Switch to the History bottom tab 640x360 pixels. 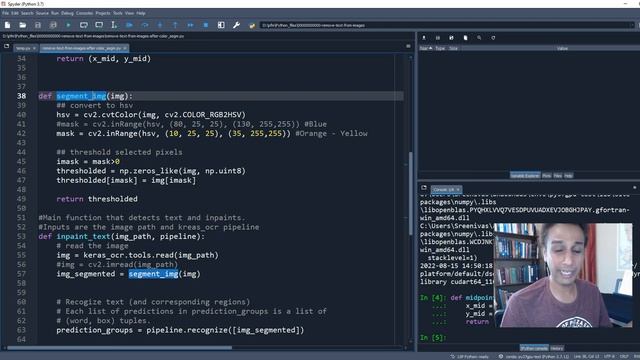click(x=557, y=348)
